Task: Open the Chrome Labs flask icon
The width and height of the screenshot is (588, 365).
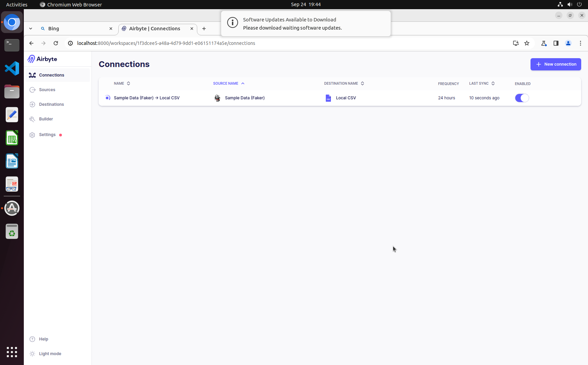Action: point(544,43)
